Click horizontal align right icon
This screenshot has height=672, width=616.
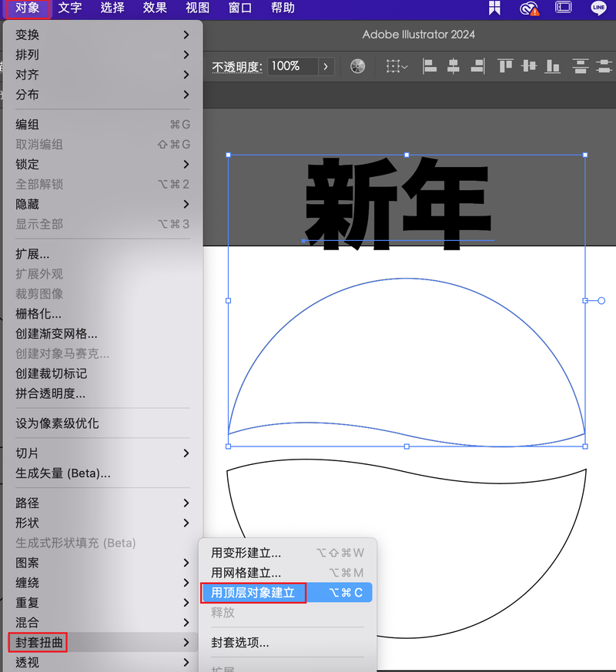tap(477, 66)
